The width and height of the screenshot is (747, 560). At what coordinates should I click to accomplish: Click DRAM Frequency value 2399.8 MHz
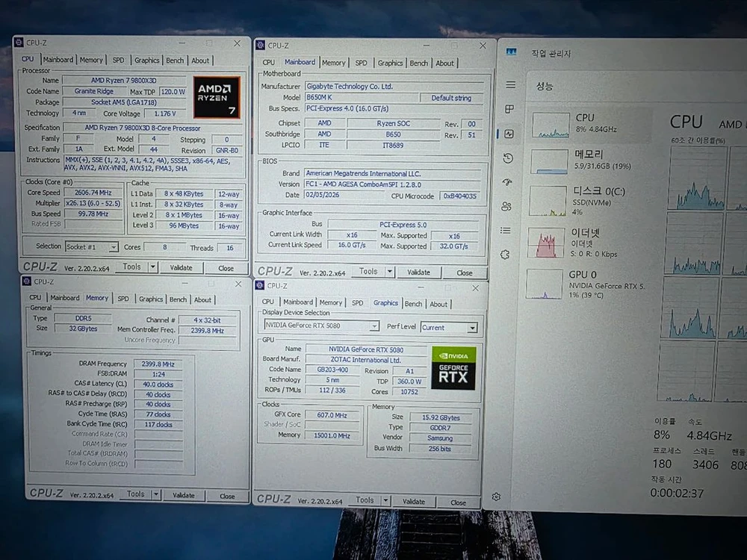(158, 364)
